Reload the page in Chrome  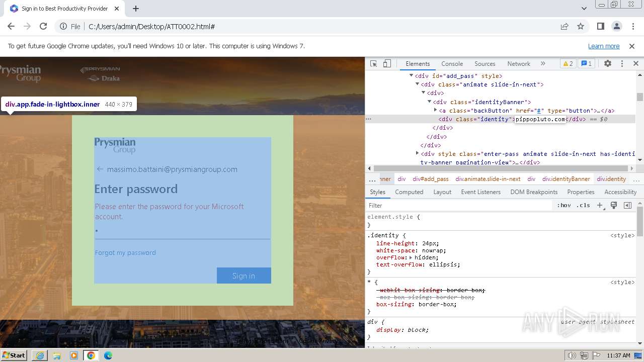[43, 26]
